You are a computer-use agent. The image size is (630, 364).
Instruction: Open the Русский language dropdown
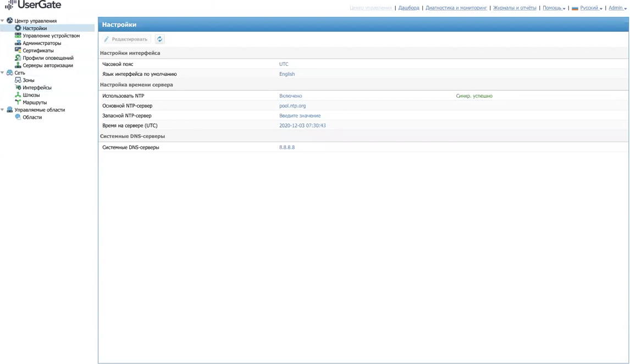point(591,8)
